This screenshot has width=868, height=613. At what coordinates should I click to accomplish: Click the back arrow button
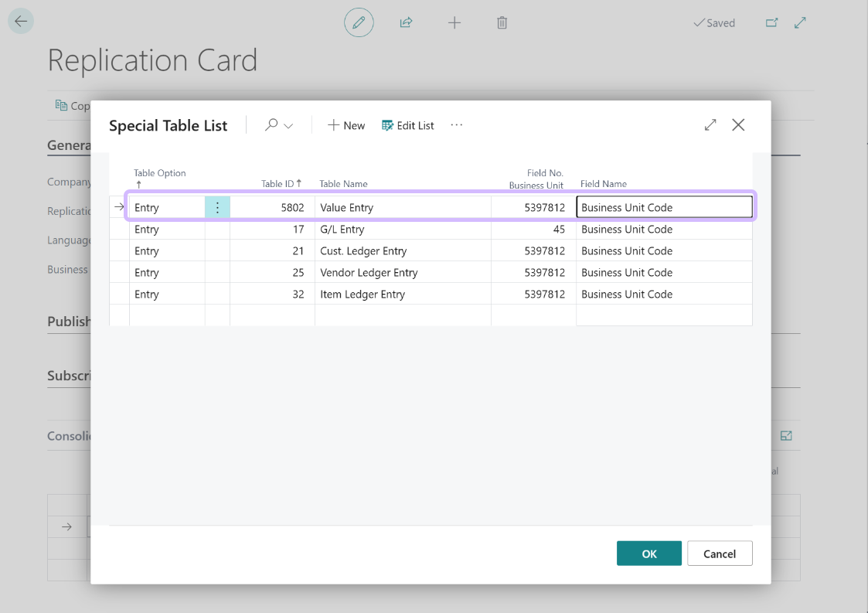tap(21, 22)
